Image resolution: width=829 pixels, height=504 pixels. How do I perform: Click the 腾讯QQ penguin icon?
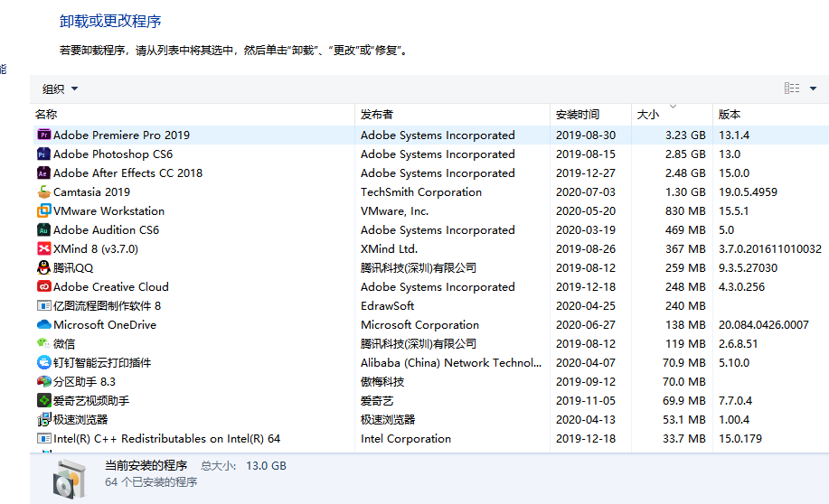click(x=43, y=268)
